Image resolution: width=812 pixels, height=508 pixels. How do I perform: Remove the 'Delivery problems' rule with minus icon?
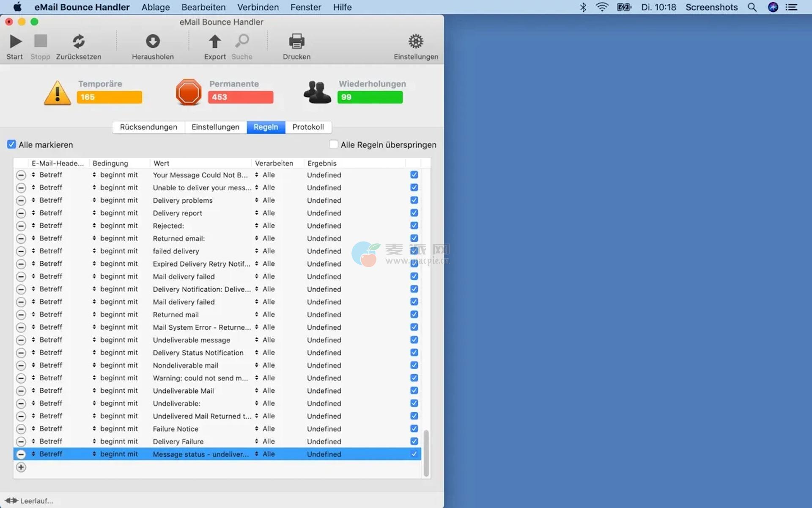click(21, 200)
